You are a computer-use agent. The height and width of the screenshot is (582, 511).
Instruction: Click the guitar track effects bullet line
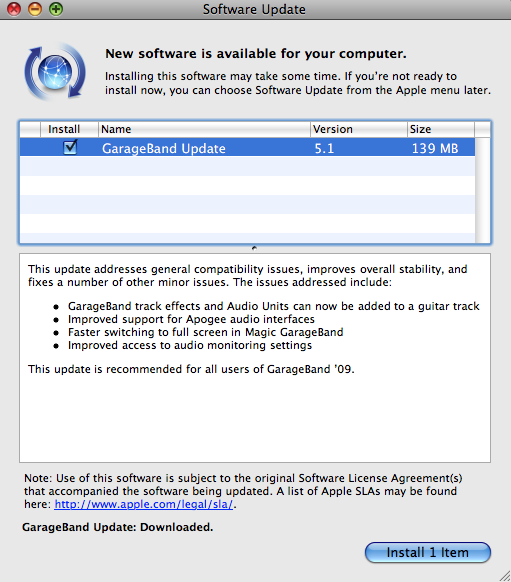point(273,306)
